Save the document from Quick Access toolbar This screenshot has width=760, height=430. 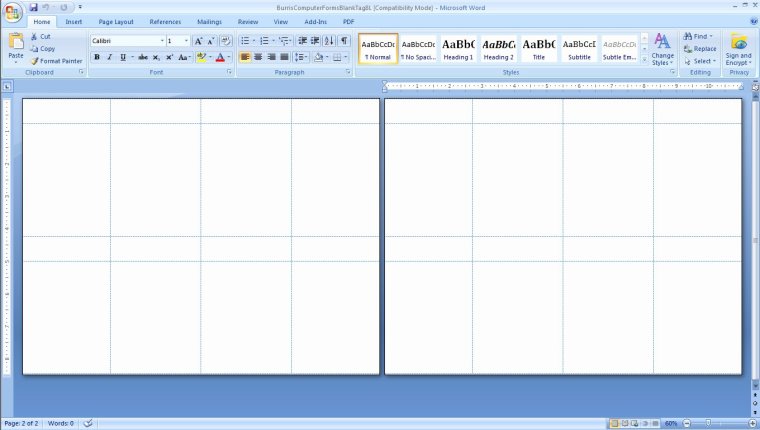[34, 6]
